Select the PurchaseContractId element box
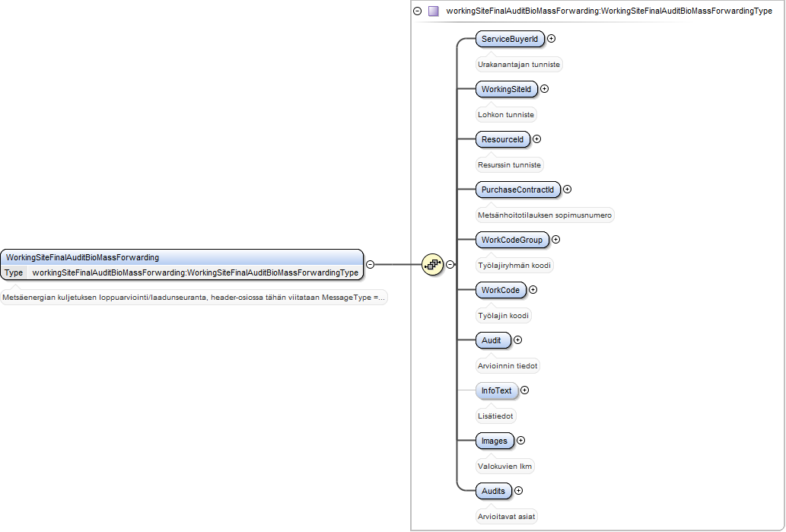Viewport: 786px width, 532px height. point(518,190)
